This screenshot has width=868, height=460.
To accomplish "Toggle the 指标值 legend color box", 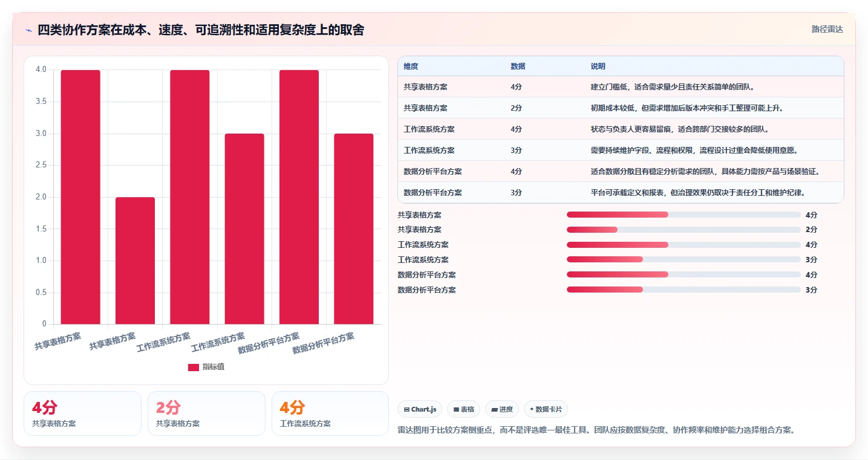I will tap(194, 367).
